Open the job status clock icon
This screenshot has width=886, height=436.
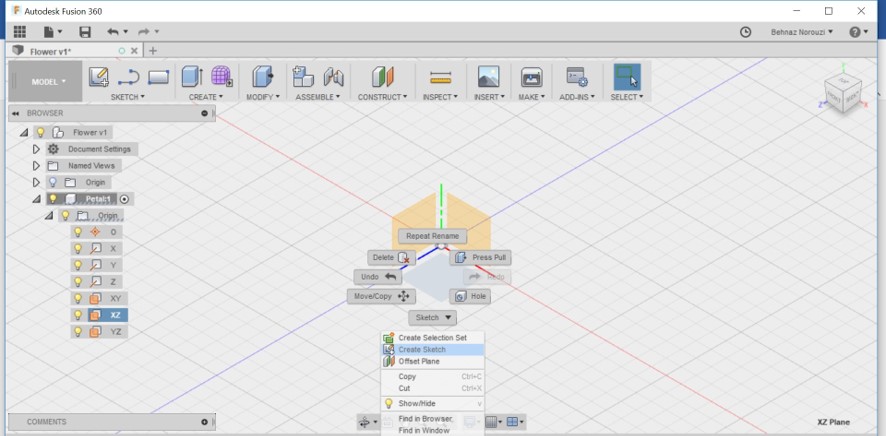tap(745, 32)
